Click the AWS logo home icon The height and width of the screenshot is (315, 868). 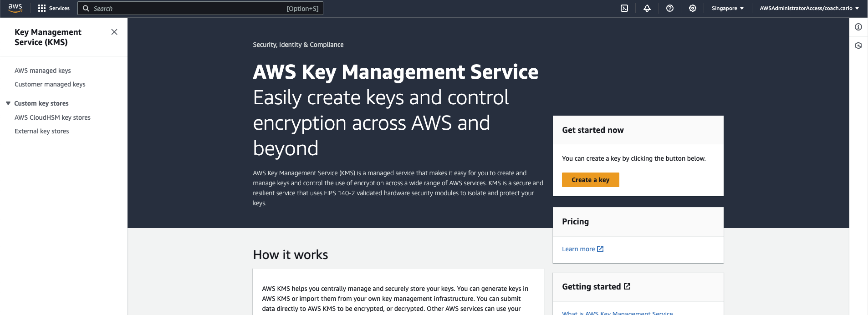coord(15,8)
